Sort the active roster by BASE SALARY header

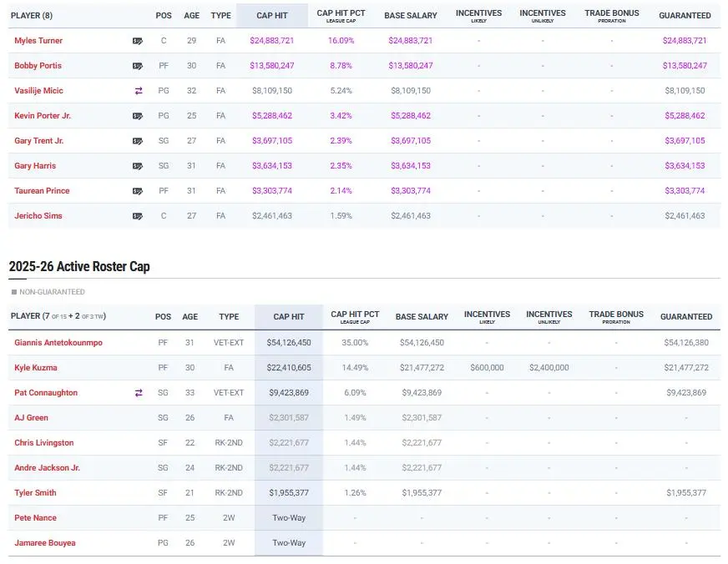422,317
